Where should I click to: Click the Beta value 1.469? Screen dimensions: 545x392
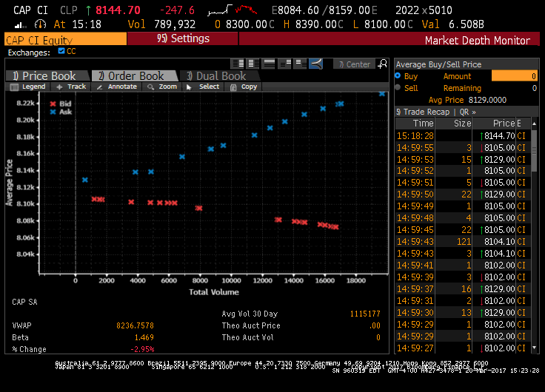pos(144,337)
